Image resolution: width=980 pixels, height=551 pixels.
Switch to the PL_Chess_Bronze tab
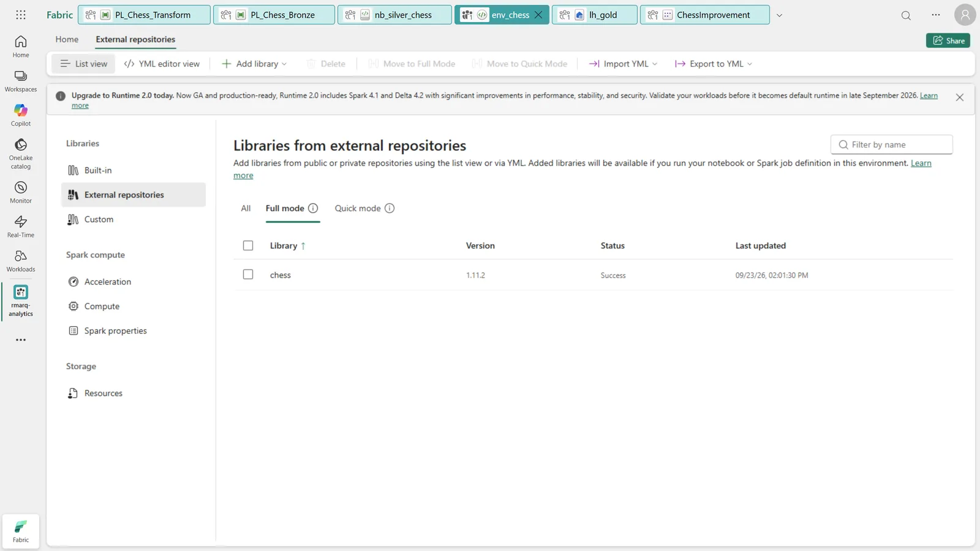tap(274, 15)
